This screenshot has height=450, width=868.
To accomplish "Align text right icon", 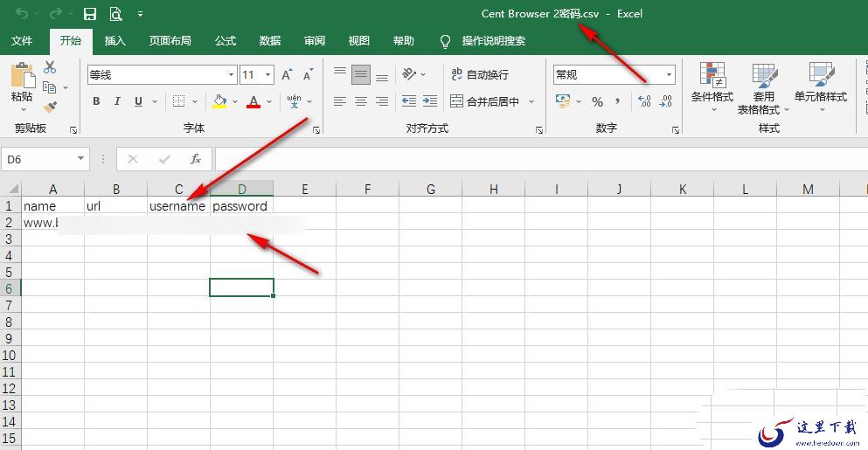I will [x=382, y=101].
